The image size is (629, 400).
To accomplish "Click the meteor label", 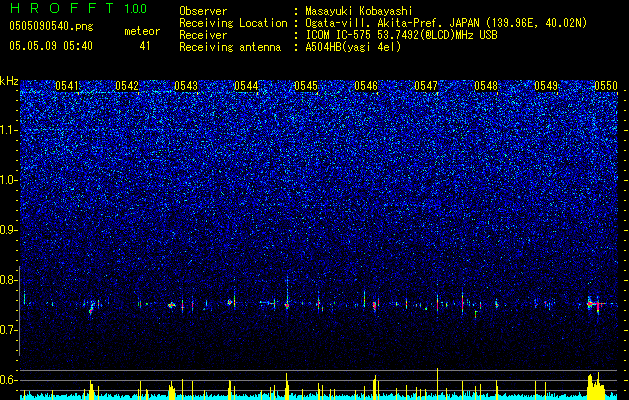I will [142, 31].
